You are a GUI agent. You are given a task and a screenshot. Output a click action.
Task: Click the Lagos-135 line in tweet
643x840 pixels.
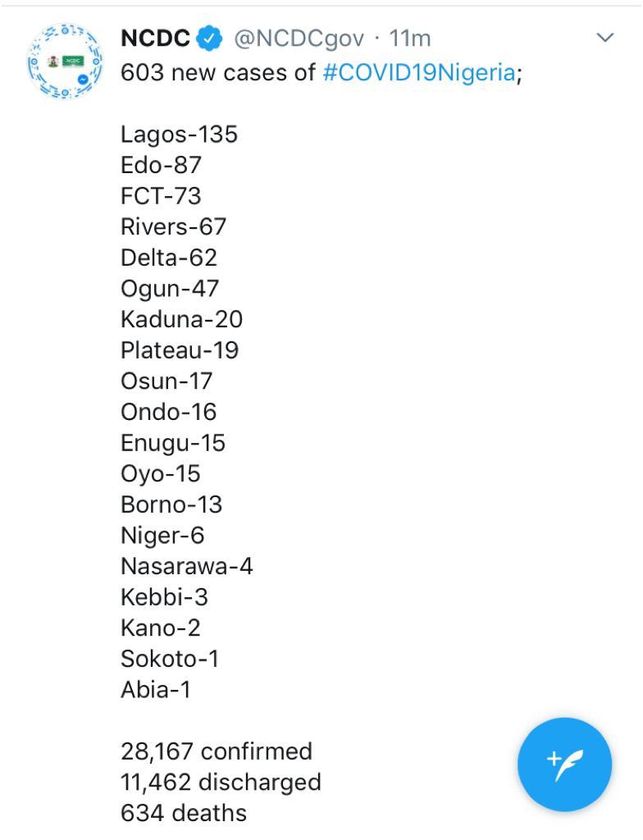coord(179,135)
